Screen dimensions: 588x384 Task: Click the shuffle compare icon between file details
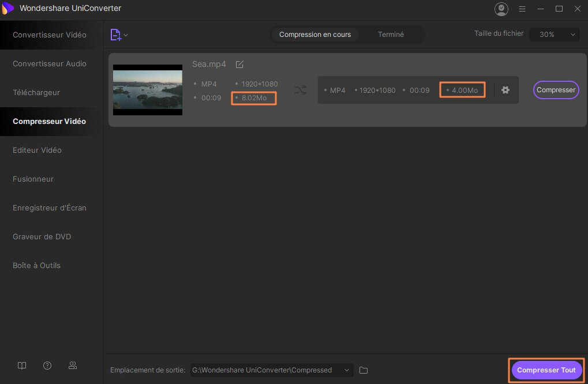point(300,90)
